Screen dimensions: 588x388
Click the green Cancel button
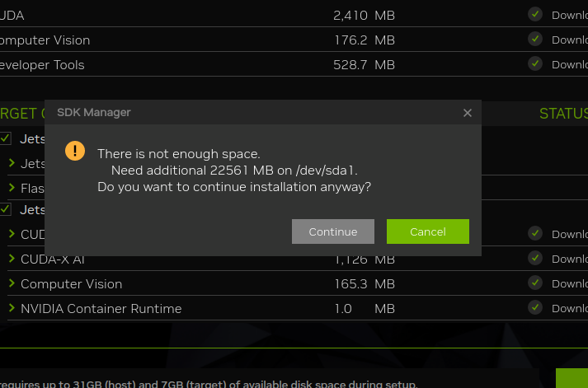click(427, 231)
